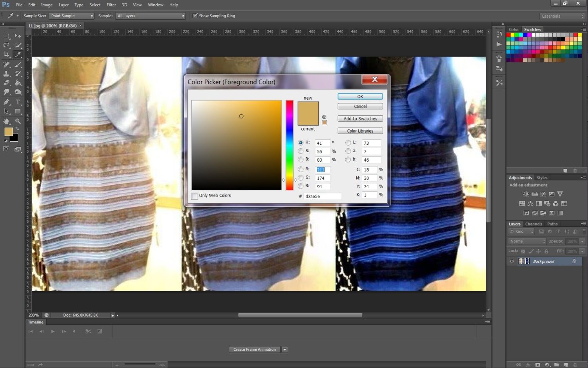
Task: Pick the Clone Stamp tool
Action: coord(6,74)
